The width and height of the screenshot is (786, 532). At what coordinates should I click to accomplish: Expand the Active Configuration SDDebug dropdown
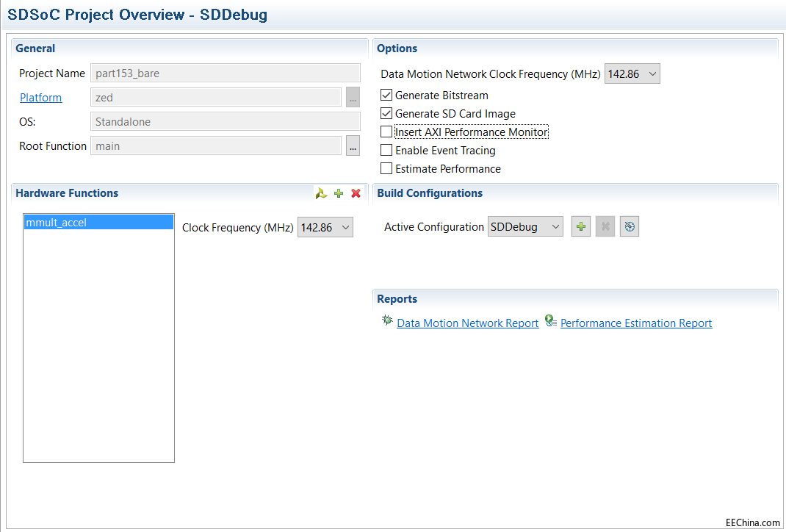(525, 227)
